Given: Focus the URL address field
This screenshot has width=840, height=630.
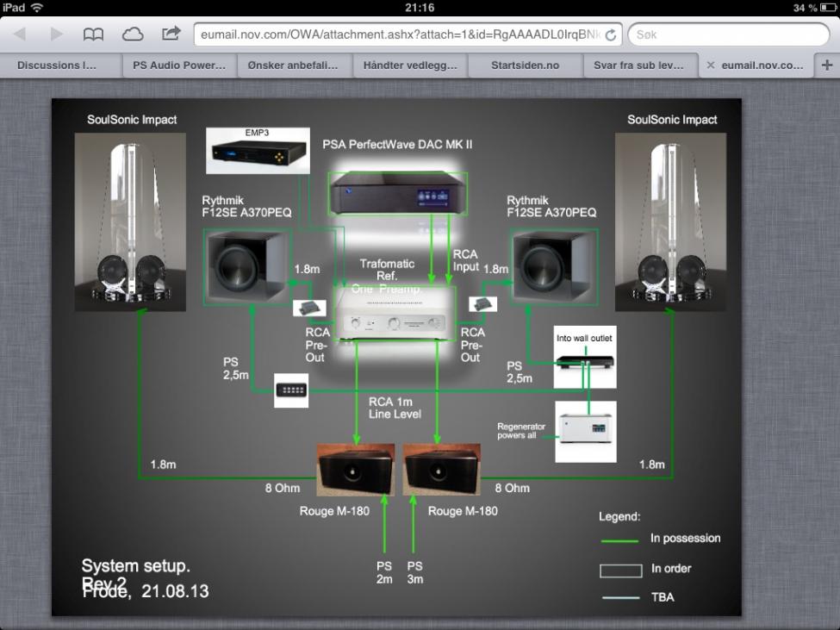Looking at the screenshot, I should point(408,34).
